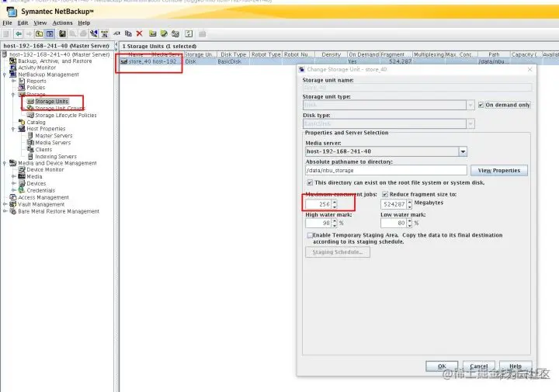Click the Copy toolbar icon
This screenshot has width=559, height=392.
pos(128,33)
